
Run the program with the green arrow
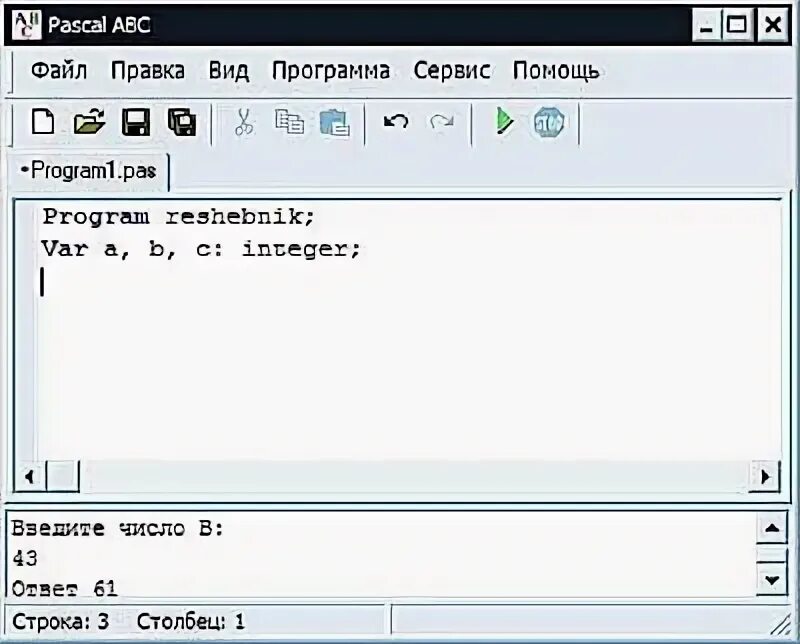(x=504, y=121)
